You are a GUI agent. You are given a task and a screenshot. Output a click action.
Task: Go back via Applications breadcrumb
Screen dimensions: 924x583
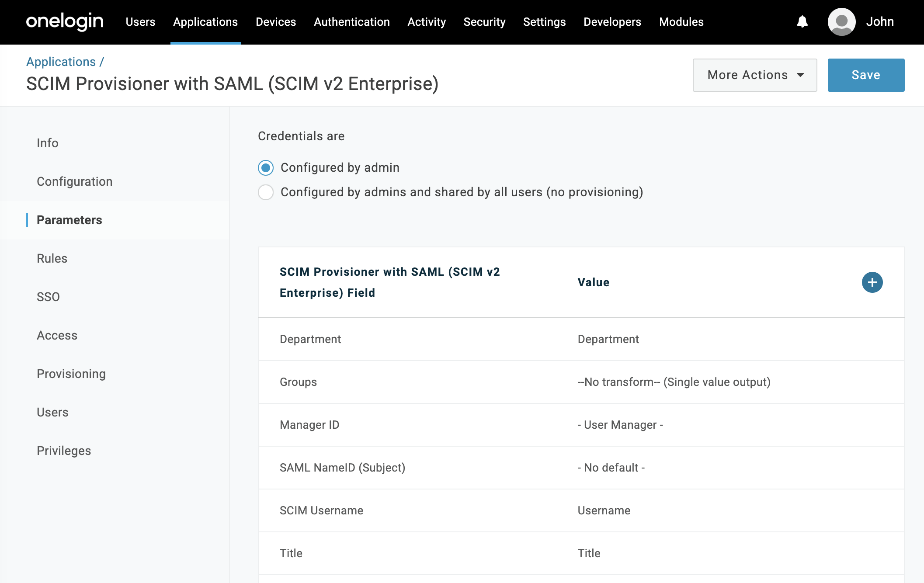coord(61,62)
